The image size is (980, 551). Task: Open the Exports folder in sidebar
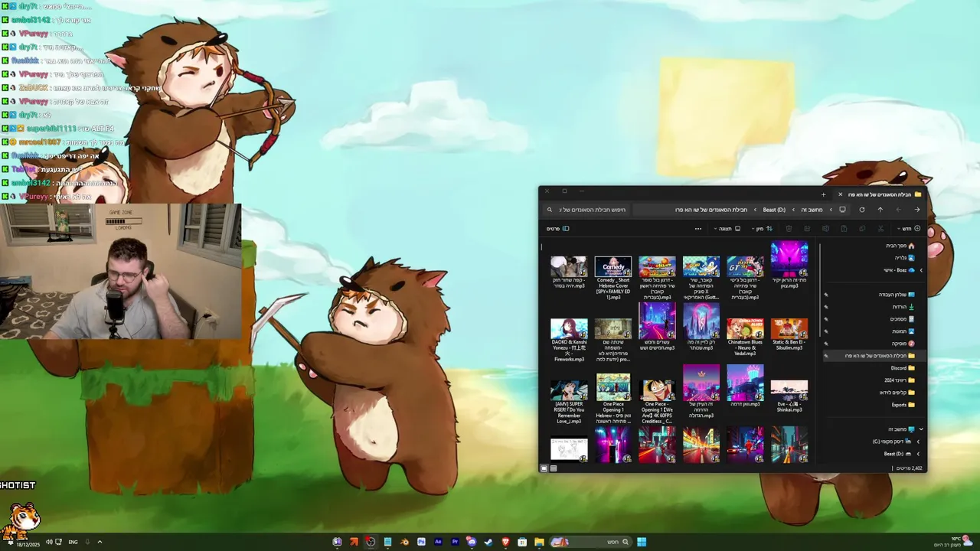pyautogui.click(x=903, y=405)
